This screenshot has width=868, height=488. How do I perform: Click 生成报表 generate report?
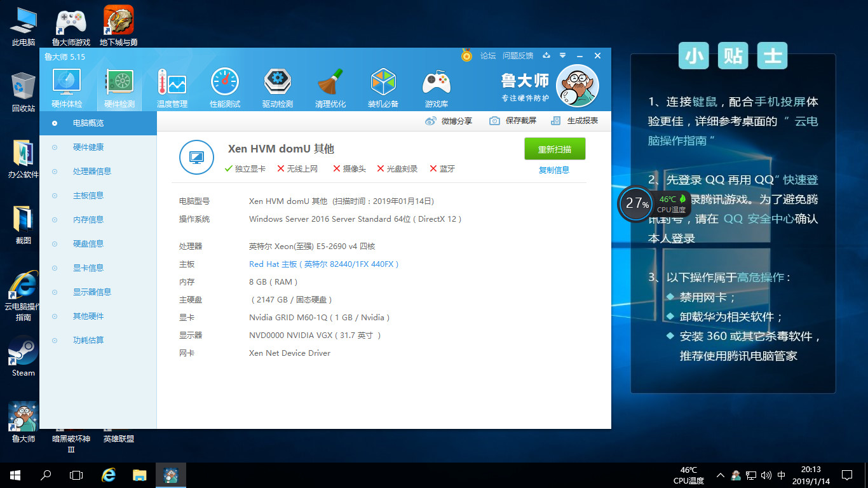point(574,121)
